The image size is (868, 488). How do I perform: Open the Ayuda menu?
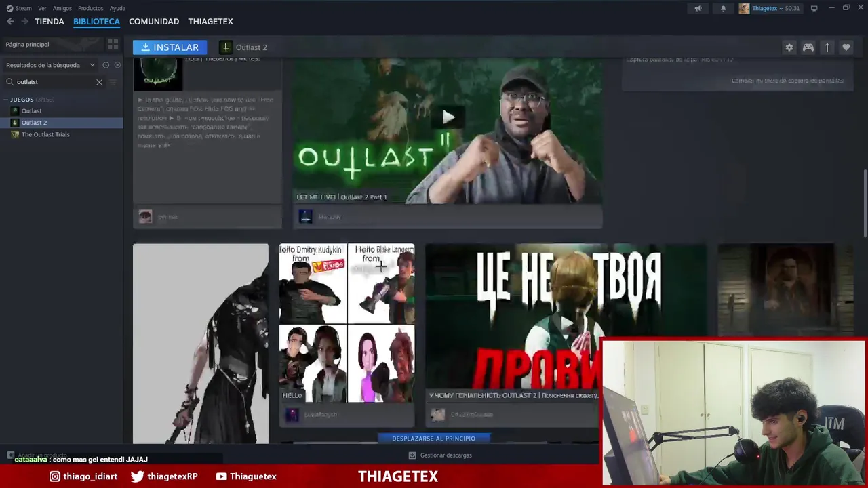117,8
